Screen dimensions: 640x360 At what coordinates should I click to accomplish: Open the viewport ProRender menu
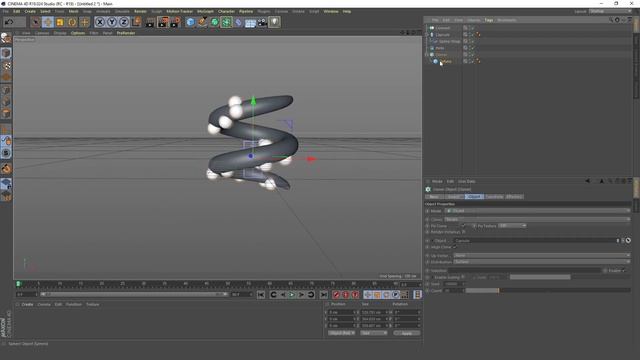click(x=126, y=33)
